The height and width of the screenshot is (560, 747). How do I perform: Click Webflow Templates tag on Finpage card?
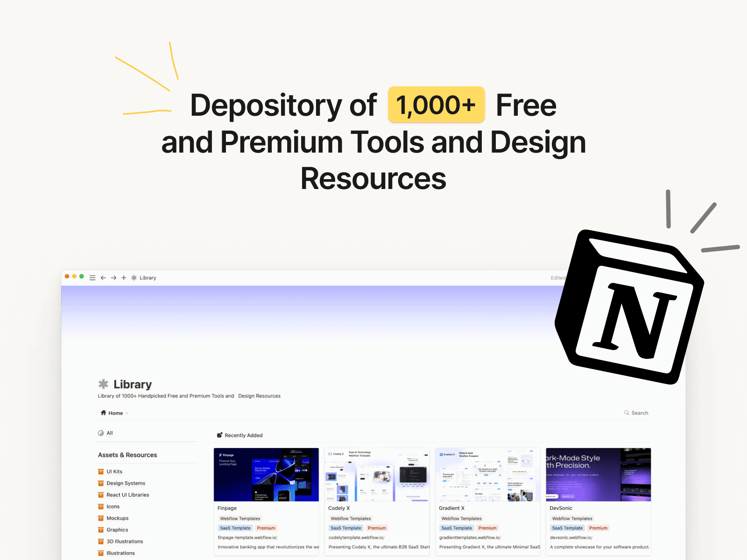point(240,518)
